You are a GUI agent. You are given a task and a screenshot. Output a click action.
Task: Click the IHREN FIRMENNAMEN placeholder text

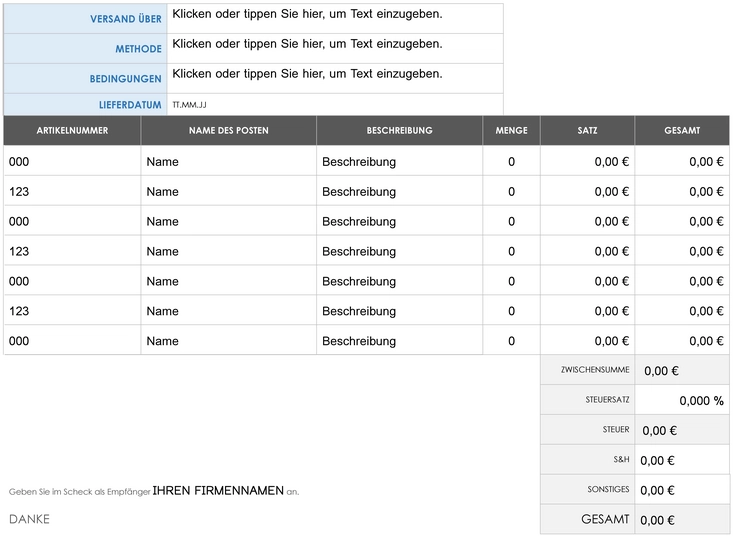click(218, 491)
